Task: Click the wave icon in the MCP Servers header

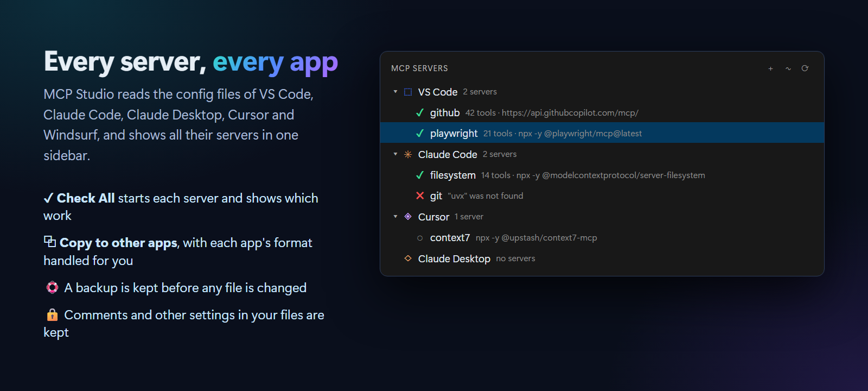Action: [788, 68]
